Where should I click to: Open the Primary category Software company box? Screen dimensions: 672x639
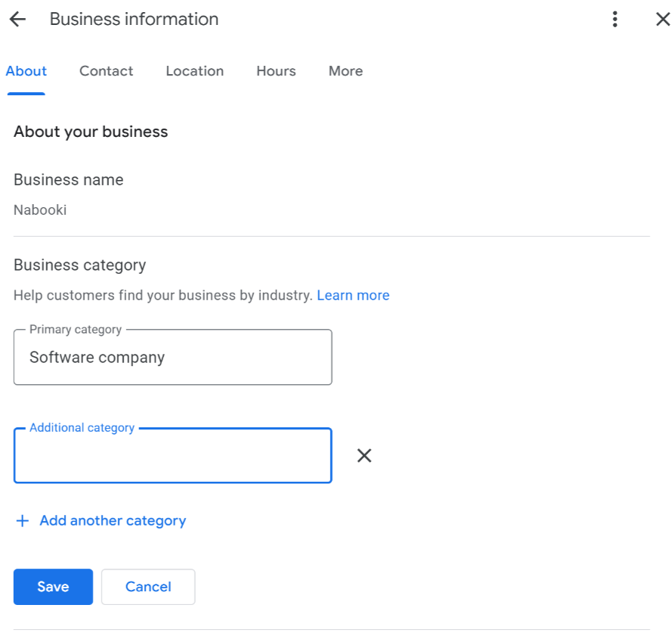(x=172, y=357)
